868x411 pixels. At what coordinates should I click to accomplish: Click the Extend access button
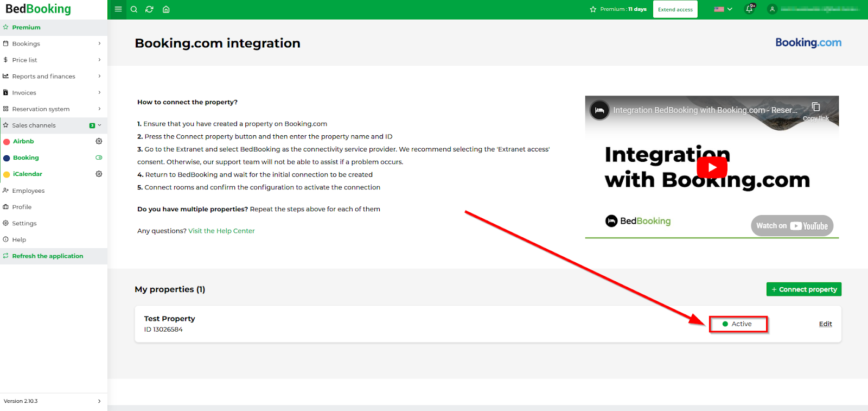click(675, 9)
